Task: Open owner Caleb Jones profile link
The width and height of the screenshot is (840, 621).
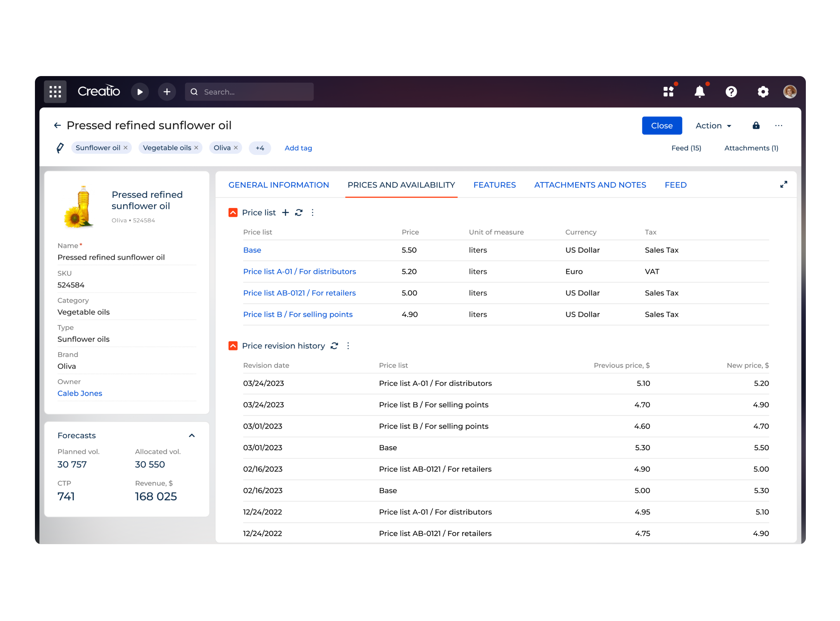Action: click(x=80, y=393)
